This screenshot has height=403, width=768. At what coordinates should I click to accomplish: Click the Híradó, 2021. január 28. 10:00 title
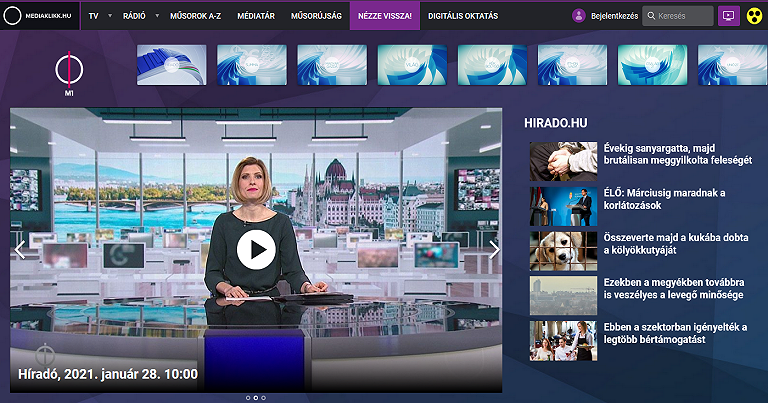click(x=108, y=374)
